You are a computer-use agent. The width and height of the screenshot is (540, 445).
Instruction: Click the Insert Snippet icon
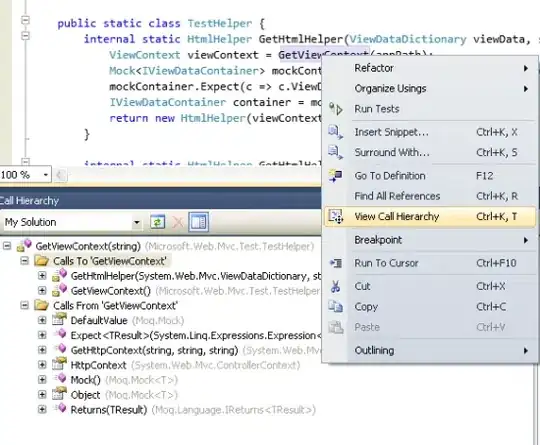(335, 132)
